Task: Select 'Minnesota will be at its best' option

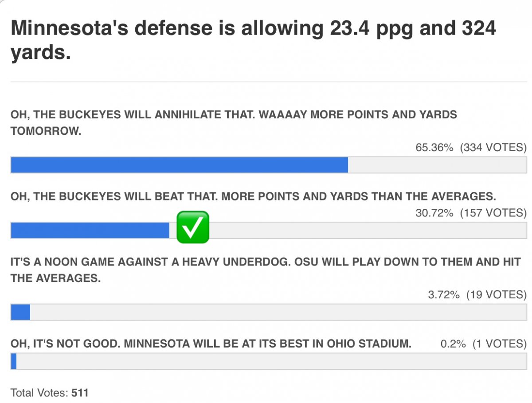Action: coord(211,344)
